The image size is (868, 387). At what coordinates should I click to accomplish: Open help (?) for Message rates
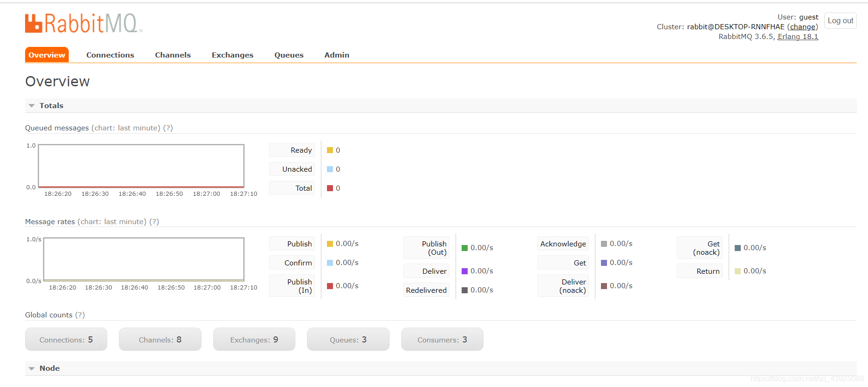tap(154, 222)
